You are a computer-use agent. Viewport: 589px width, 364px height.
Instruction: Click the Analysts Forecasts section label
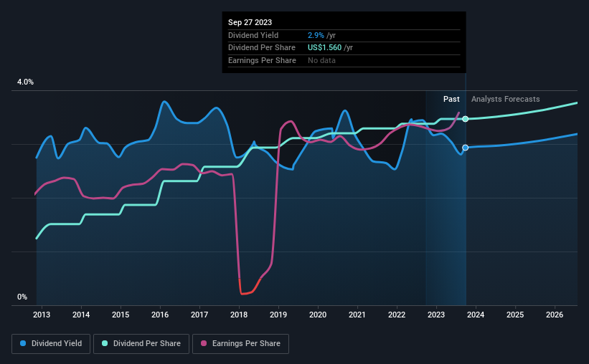point(505,99)
